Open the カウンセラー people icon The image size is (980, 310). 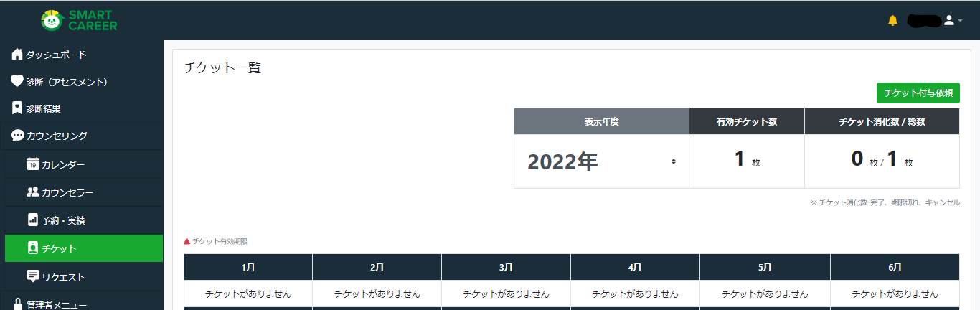point(32,192)
